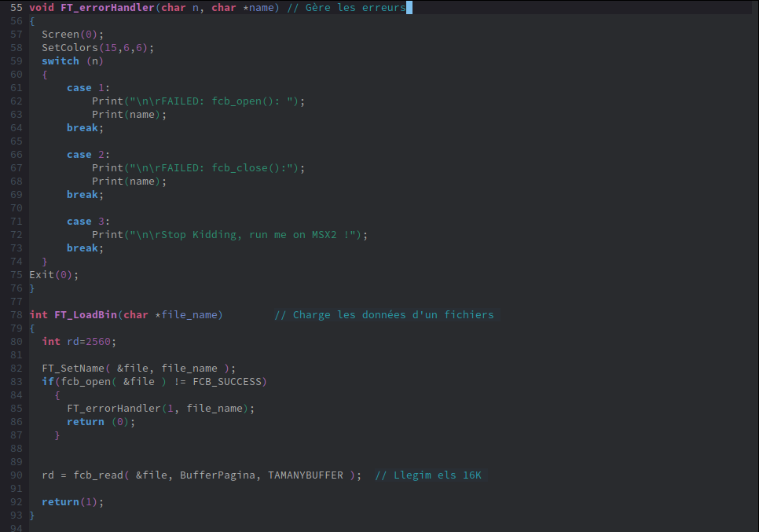
Task: Click closing brace on line 76
Action: [32, 288]
